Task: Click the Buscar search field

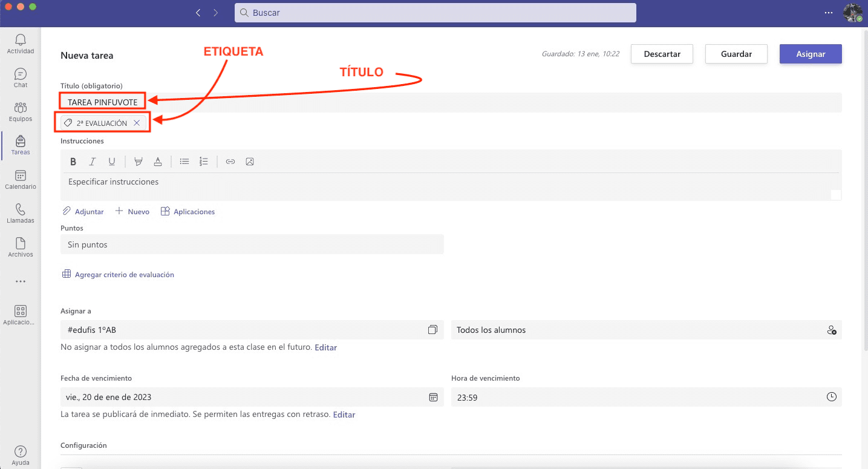Action: pyautogui.click(x=435, y=13)
